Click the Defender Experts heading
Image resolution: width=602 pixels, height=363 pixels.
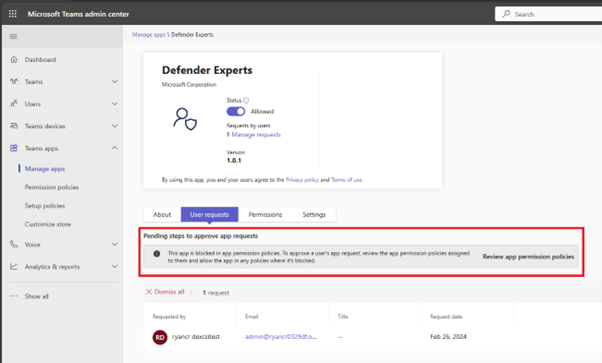click(207, 70)
